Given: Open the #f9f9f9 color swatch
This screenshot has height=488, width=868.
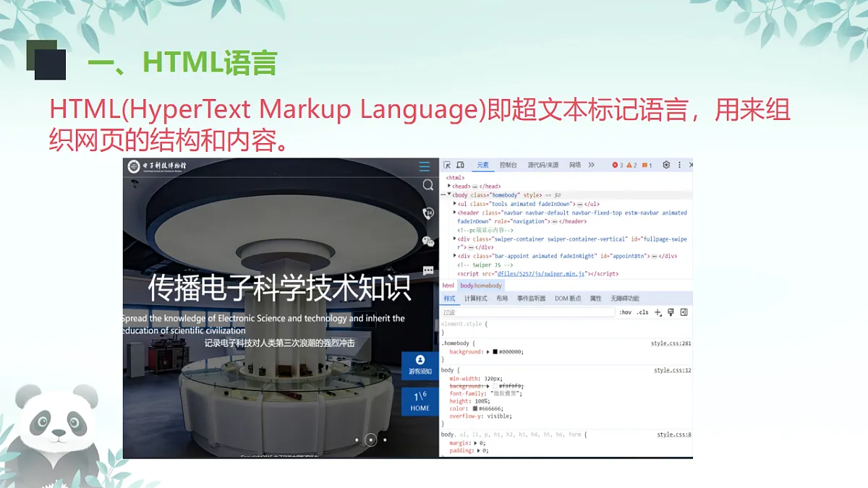Looking at the screenshot, I should [x=495, y=386].
